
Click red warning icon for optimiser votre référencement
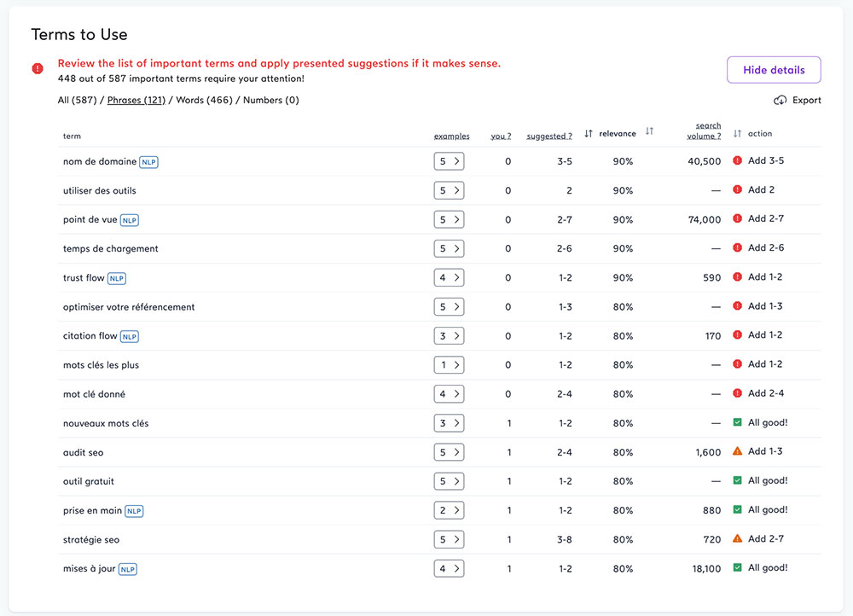(737, 305)
